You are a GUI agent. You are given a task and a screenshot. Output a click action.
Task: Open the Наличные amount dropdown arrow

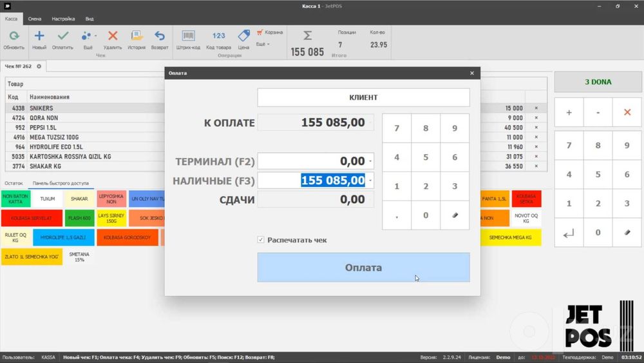click(370, 181)
